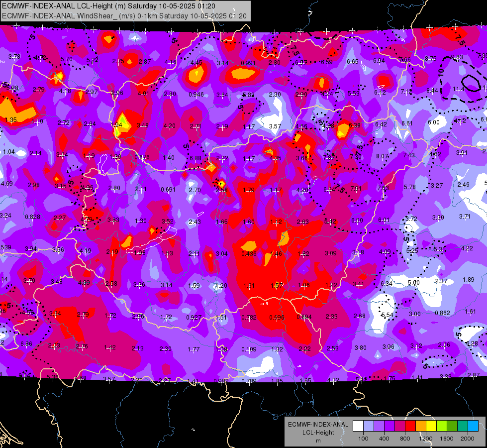
Task: Click the legend title "LCL-Height"
Action: tap(318, 433)
